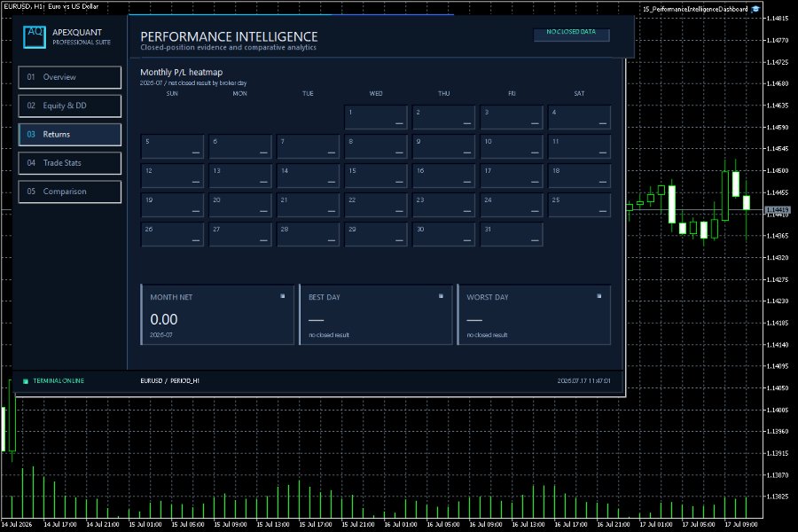Viewport: 798px width, 532px height.
Task: Click the NO CLOSED DATA badge
Action: (571, 34)
